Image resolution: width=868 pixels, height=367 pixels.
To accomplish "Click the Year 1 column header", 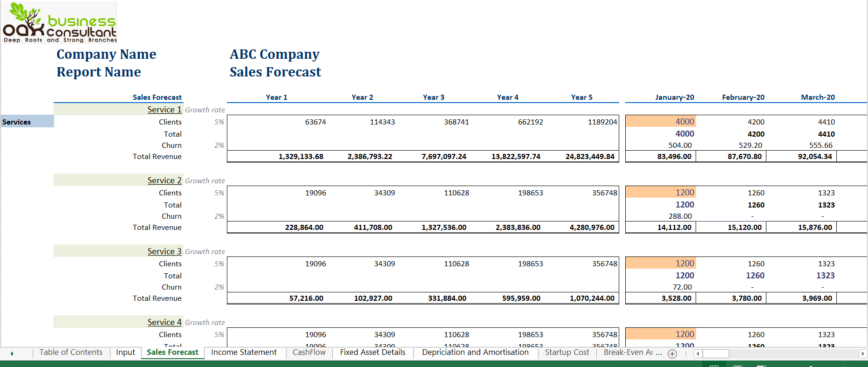I will (277, 97).
